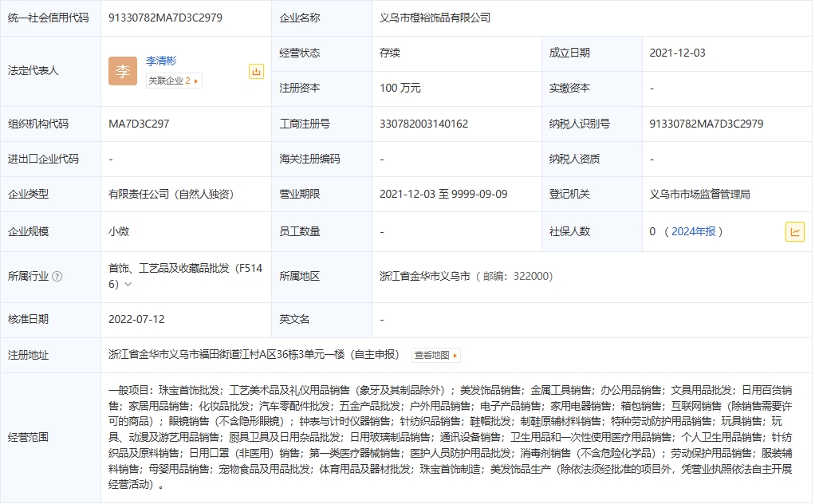Click unified credit code 91330782MA7D3C2979 value
815x504 pixels.
165,18
